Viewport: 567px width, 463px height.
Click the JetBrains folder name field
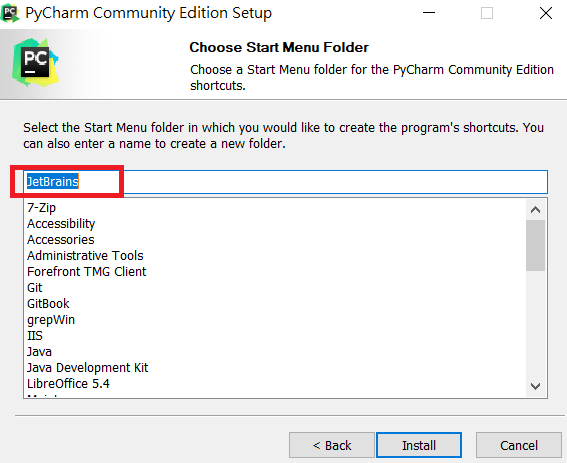click(x=286, y=182)
